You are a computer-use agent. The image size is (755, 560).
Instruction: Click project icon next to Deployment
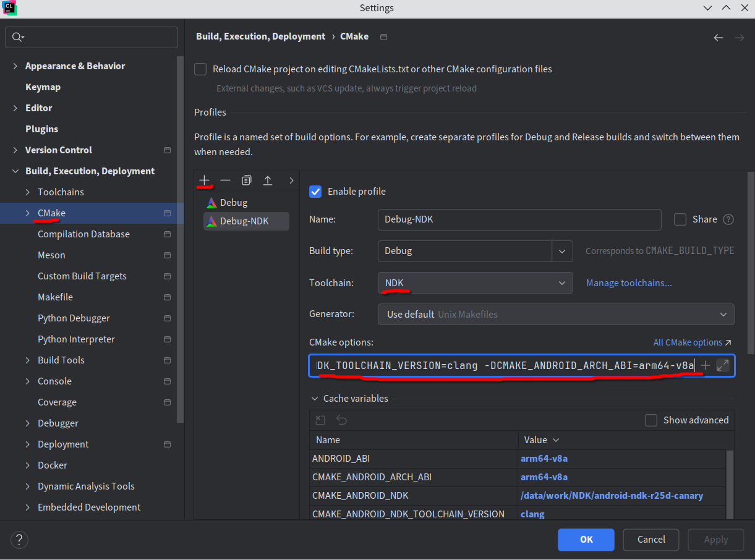(x=167, y=444)
